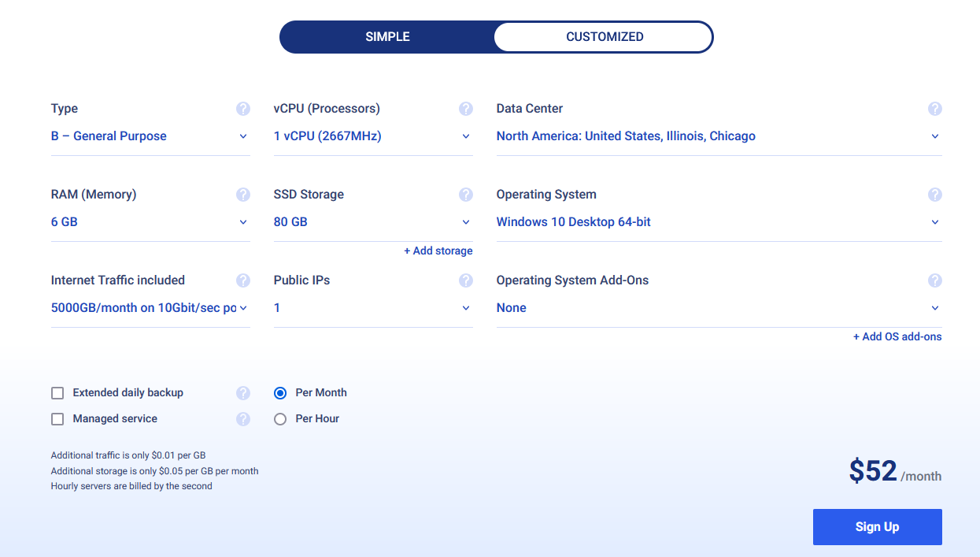Click the + Add OS add-ons link

[897, 337]
